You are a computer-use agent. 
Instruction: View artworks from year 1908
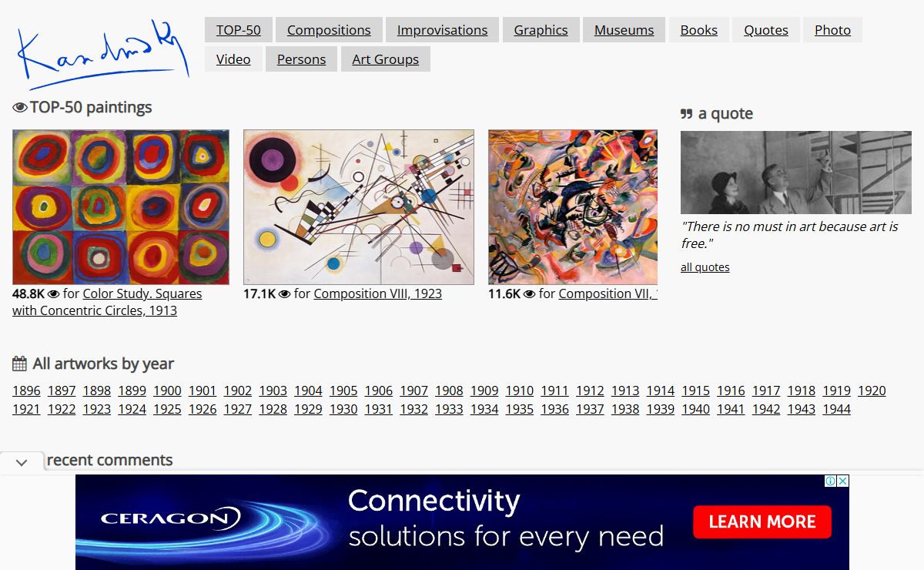(x=449, y=391)
